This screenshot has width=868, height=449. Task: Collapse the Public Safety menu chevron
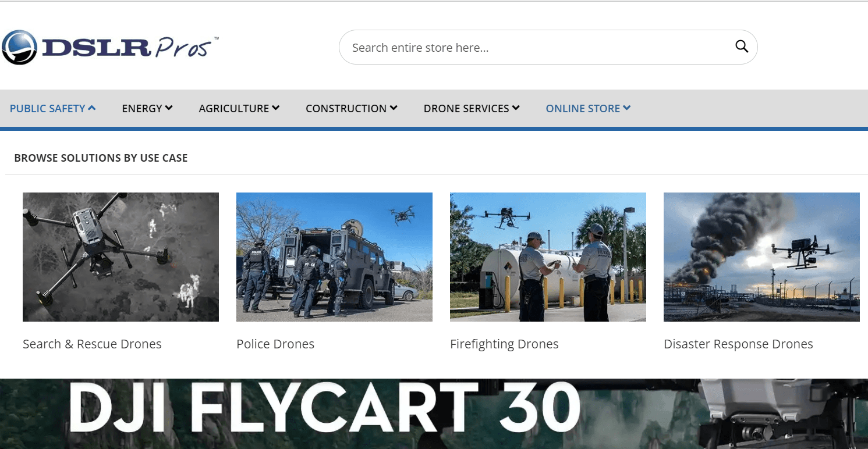tap(92, 108)
